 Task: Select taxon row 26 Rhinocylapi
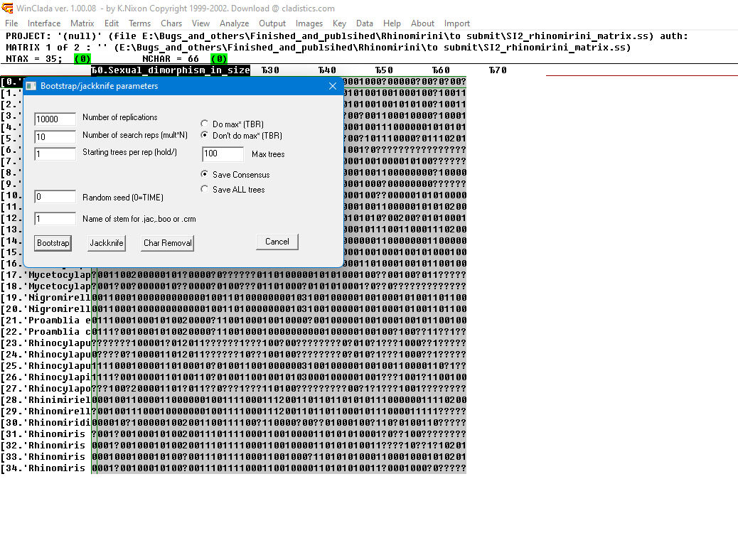(x=46, y=377)
